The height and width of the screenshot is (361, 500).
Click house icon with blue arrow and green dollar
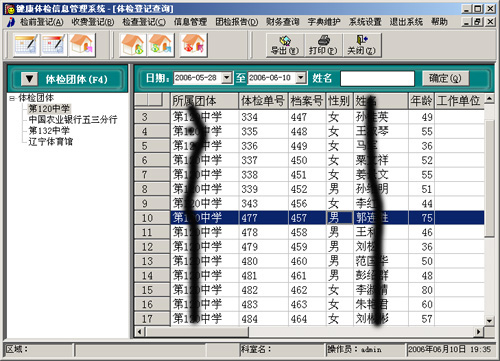[160, 45]
